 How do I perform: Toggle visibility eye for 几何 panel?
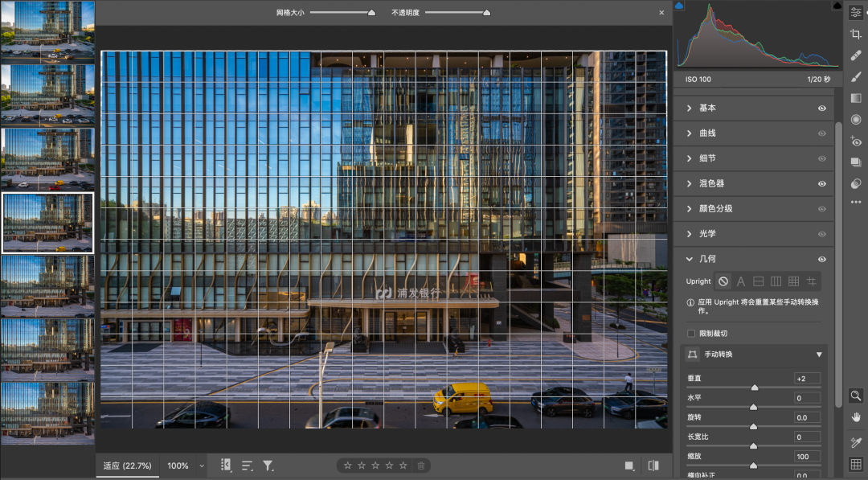pos(822,259)
